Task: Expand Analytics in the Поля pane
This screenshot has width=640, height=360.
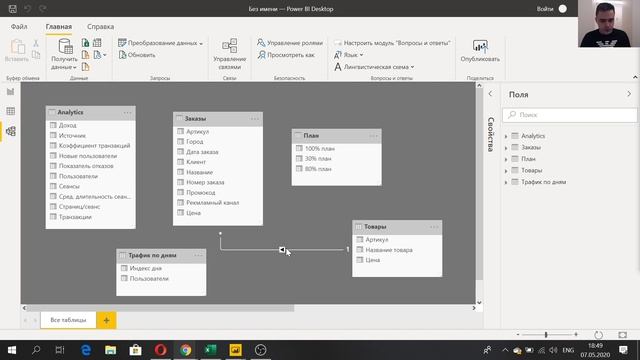Action: coord(506,136)
